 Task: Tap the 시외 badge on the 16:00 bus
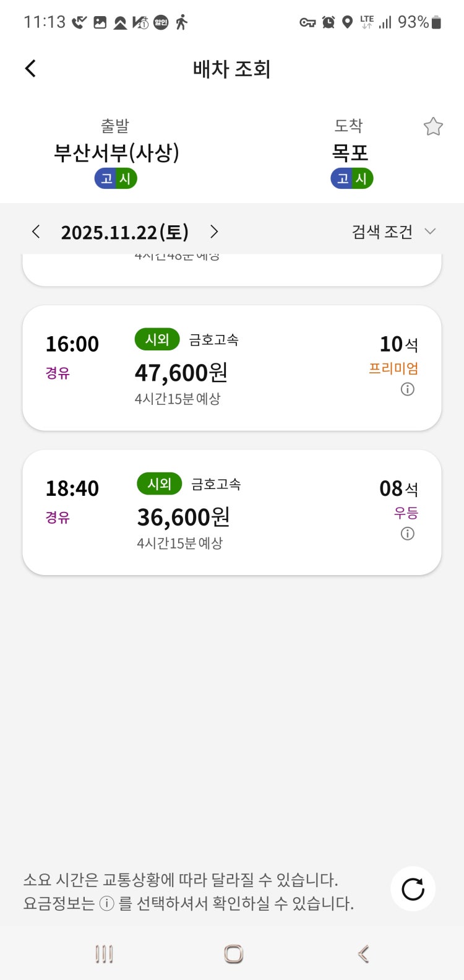(157, 339)
